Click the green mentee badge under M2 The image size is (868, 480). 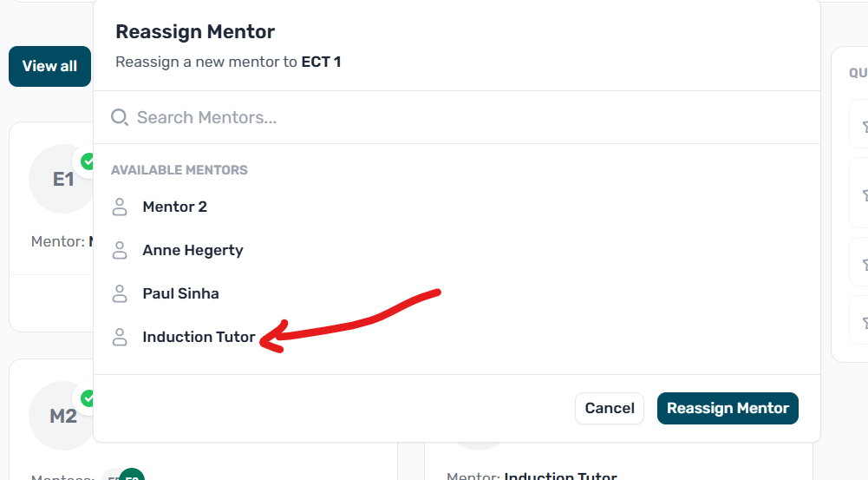pyautogui.click(x=132, y=475)
